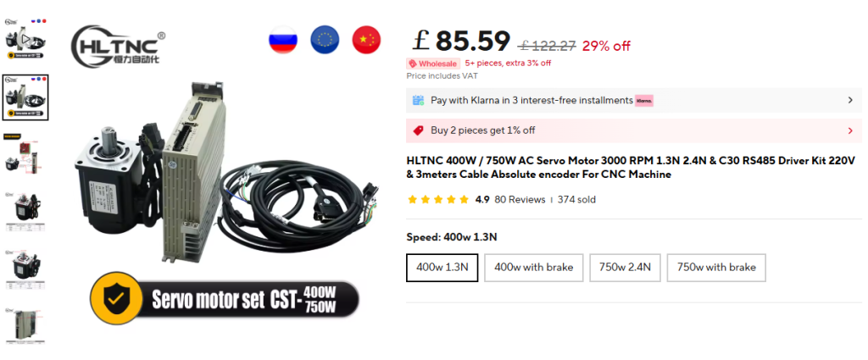Click the Klarna payment icon
The width and height of the screenshot is (868, 360).
coord(418,100)
